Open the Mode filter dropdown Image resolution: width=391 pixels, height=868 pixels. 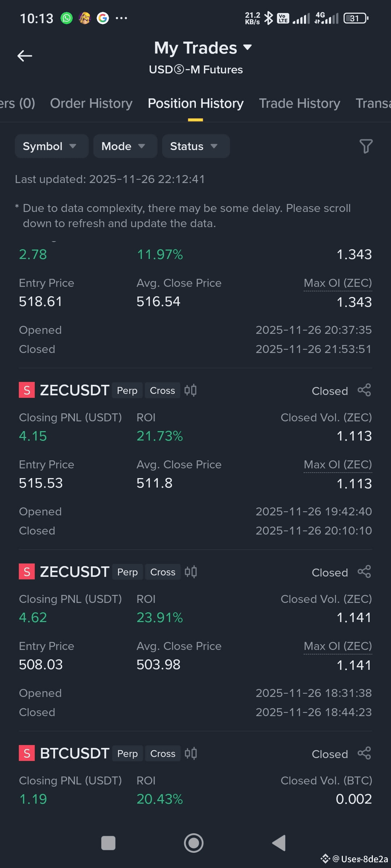pyautogui.click(x=125, y=146)
